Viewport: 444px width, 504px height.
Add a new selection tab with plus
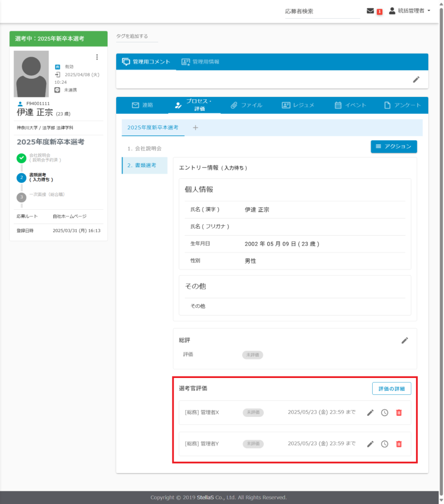coord(195,127)
